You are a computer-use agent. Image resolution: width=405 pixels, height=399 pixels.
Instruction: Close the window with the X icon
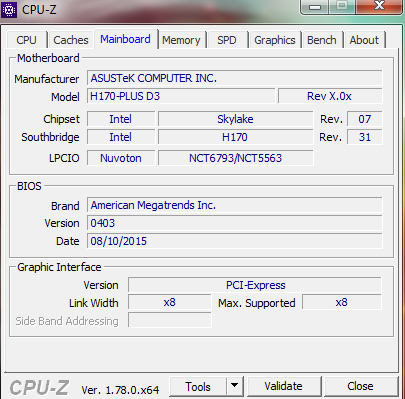379,6
